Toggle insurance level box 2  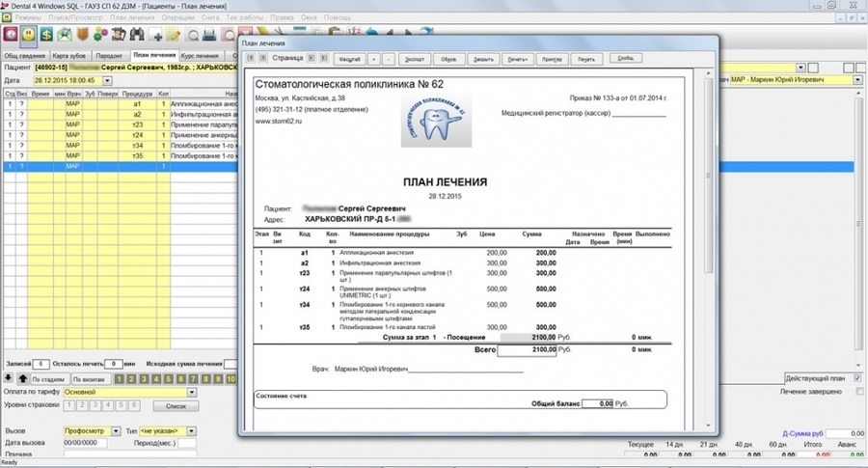(x=81, y=405)
